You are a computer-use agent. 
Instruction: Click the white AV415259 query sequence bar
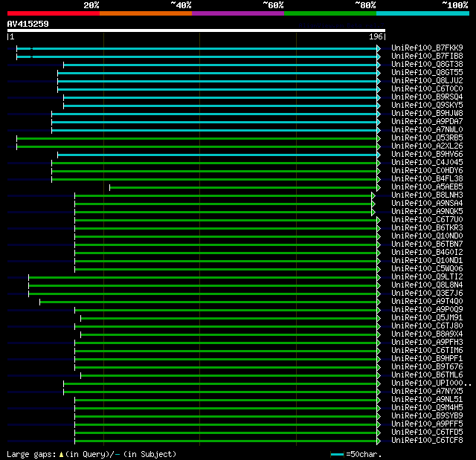pyautogui.click(x=196, y=30)
